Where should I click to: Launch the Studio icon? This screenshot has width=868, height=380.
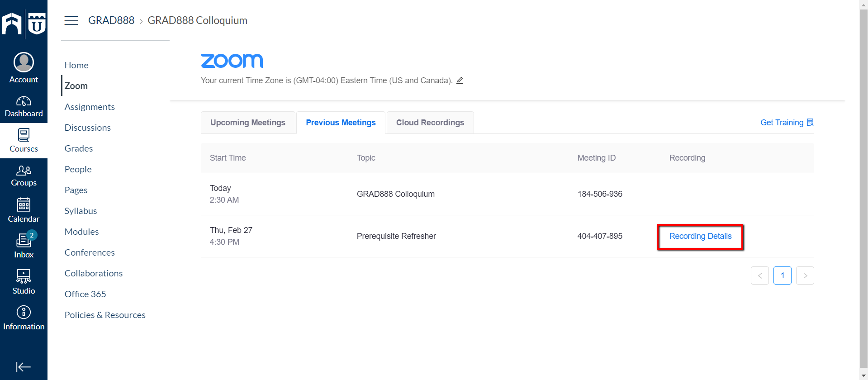pyautogui.click(x=24, y=276)
